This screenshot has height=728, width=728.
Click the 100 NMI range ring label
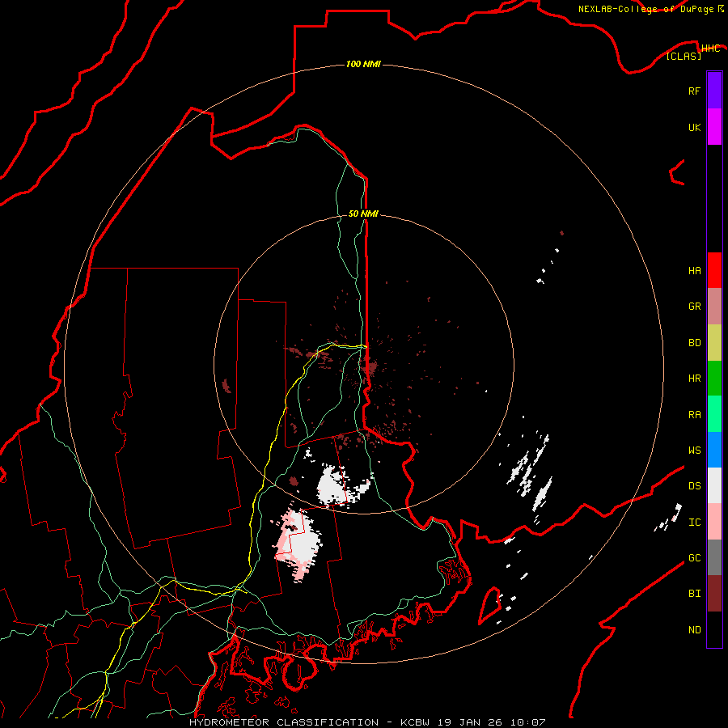tap(363, 64)
